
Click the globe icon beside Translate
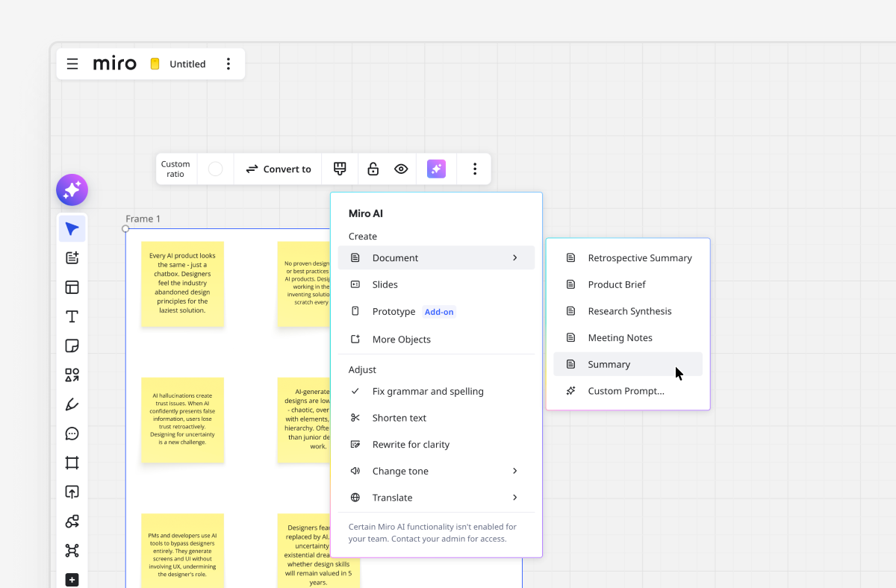[x=355, y=498]
